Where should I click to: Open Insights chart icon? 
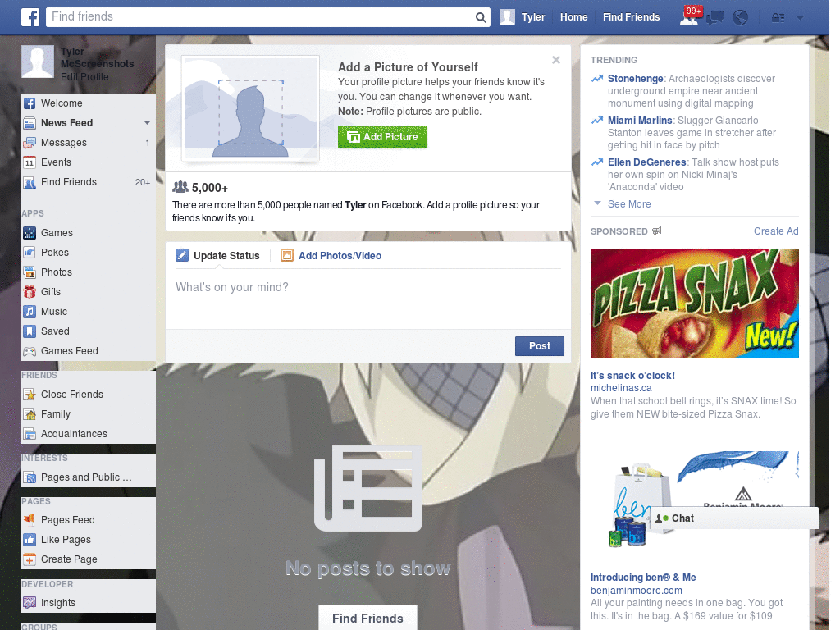click(30, 603)
